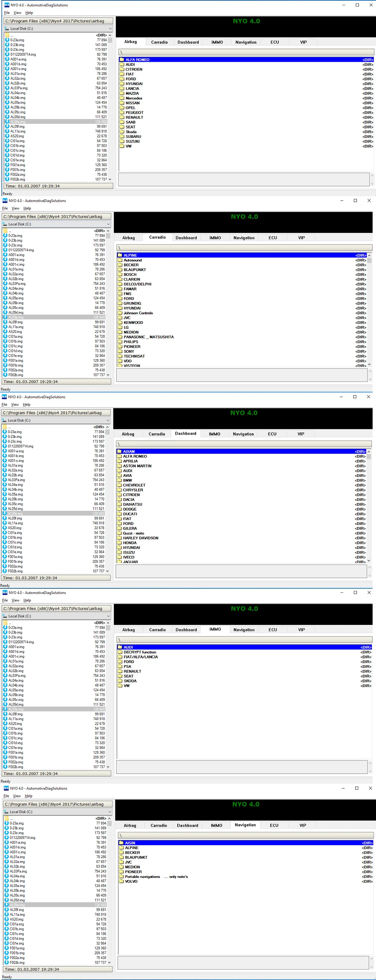
Task: Open the File menu in the Navigation-tab window
Action: (x=6, y=796)
